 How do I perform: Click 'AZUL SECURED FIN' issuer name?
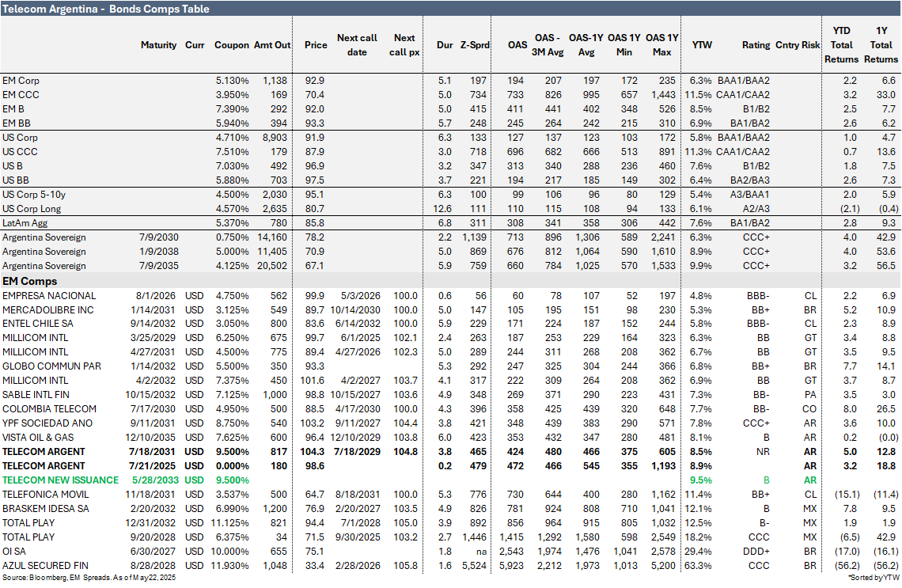45,566
